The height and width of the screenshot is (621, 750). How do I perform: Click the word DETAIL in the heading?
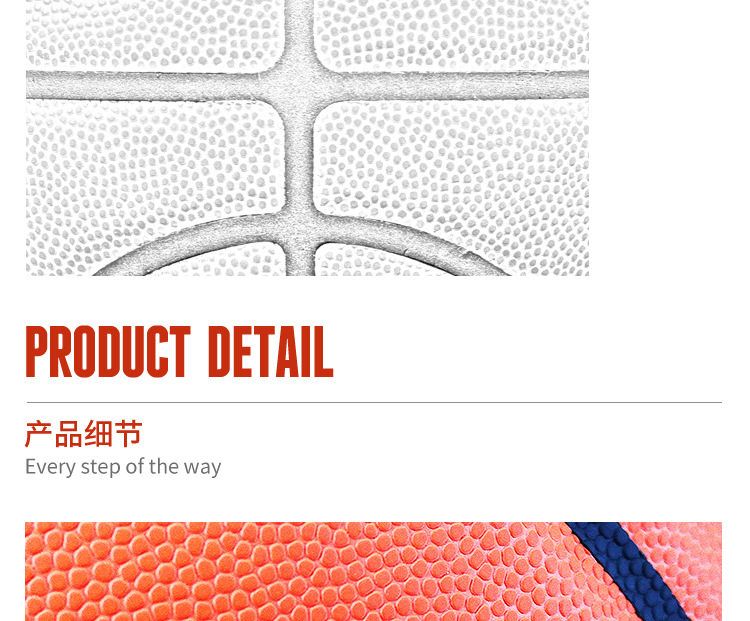[271, 352]
